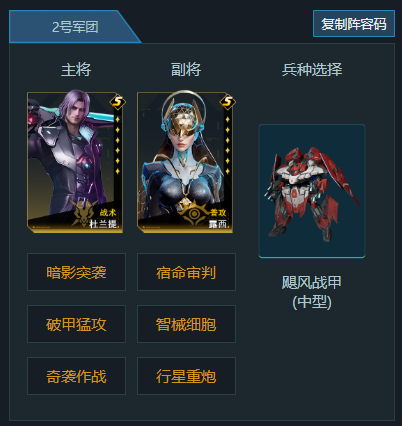Select the 飓风战甲 mech unit image

click(312, 191)
